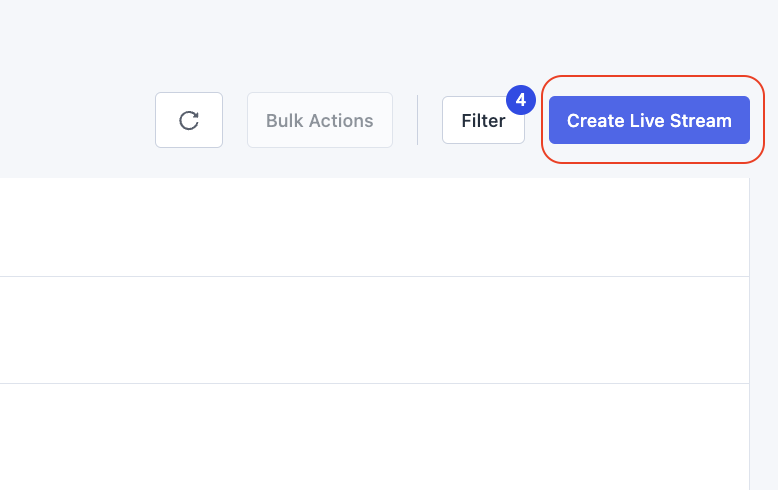Select the second table row
Viewport: 778px width, 490px height.
374,330
